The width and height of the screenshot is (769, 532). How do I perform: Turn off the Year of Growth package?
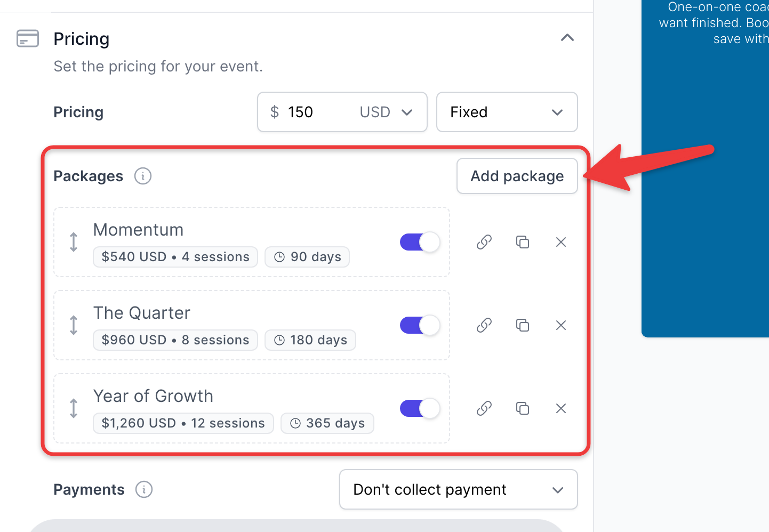point(420,408)
